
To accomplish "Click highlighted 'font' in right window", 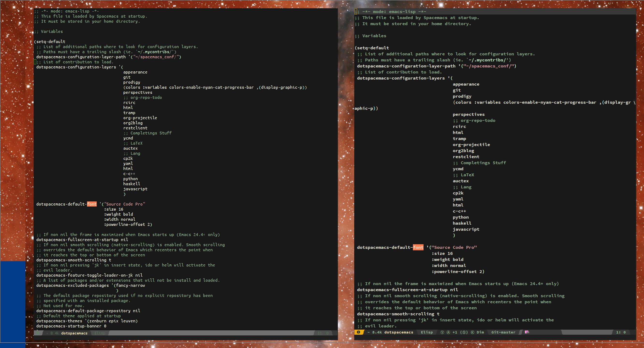I will (x=418, y=247).
